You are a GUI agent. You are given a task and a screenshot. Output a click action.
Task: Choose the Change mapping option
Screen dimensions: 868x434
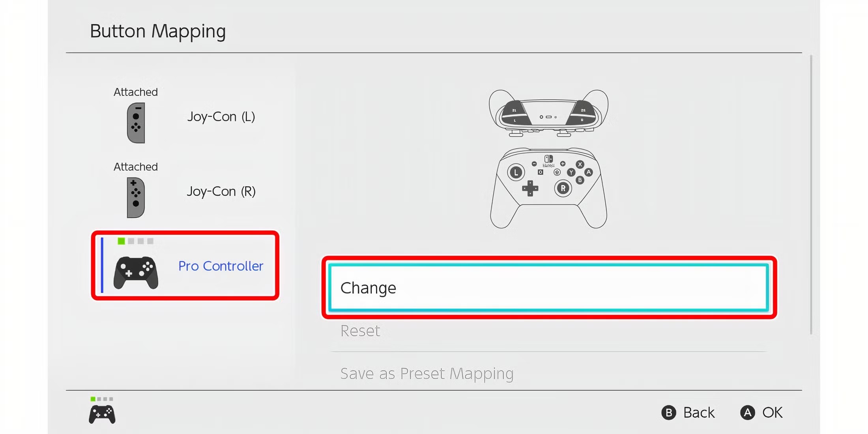pos(548,288)
